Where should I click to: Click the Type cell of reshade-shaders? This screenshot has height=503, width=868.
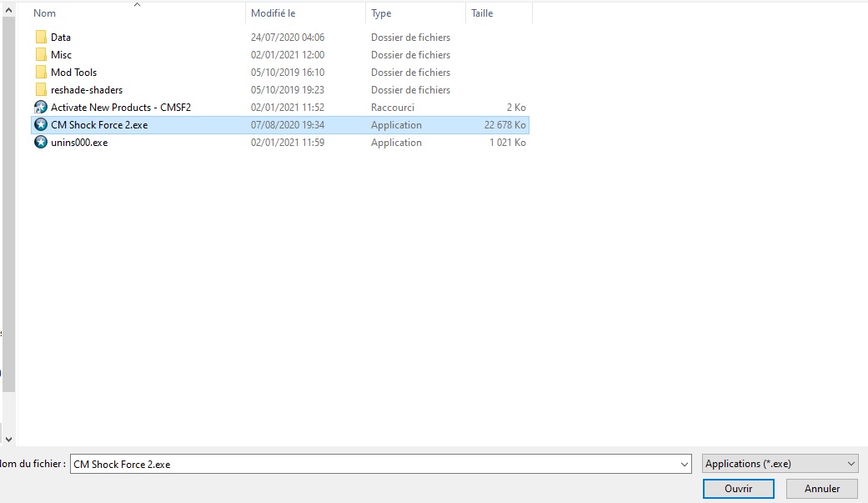pos(411,90)
